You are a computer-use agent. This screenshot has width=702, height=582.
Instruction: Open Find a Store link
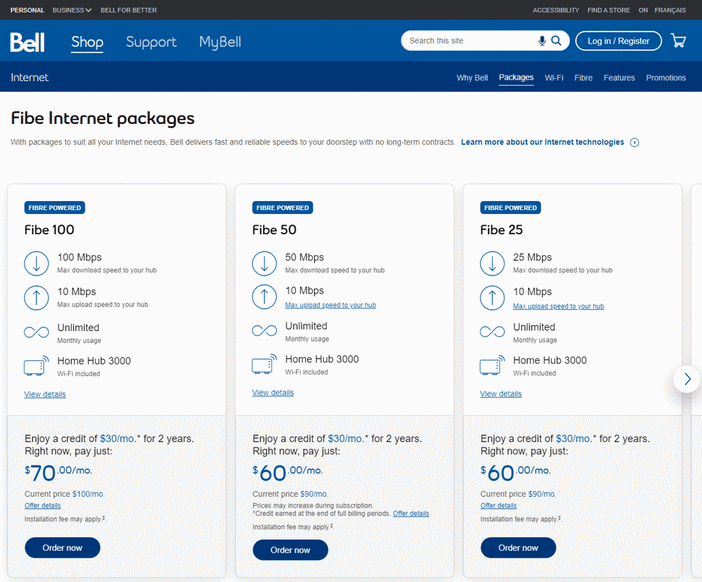[x=608, y=10]
